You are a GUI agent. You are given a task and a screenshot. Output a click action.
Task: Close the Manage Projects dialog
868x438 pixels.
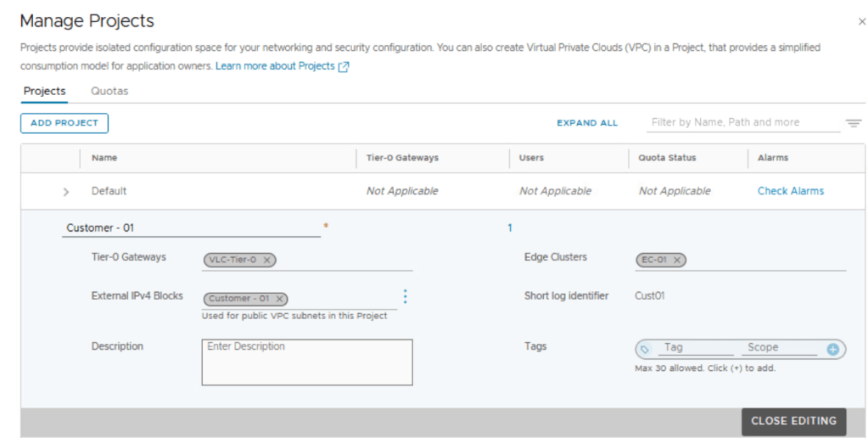coord(862,21)
